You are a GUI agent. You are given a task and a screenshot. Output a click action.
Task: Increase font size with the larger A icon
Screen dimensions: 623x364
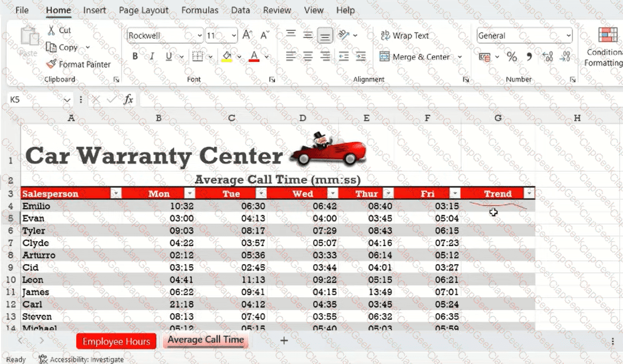[247, 35]
